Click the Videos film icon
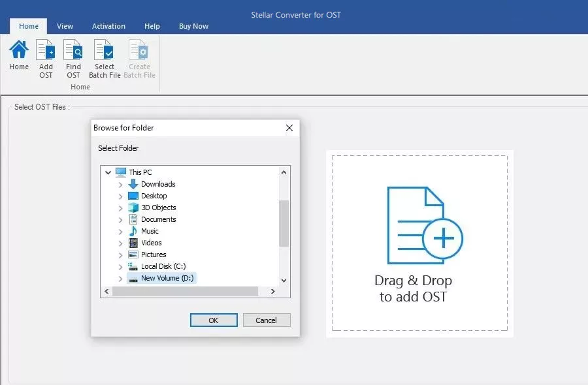 (x=133, y=243)
